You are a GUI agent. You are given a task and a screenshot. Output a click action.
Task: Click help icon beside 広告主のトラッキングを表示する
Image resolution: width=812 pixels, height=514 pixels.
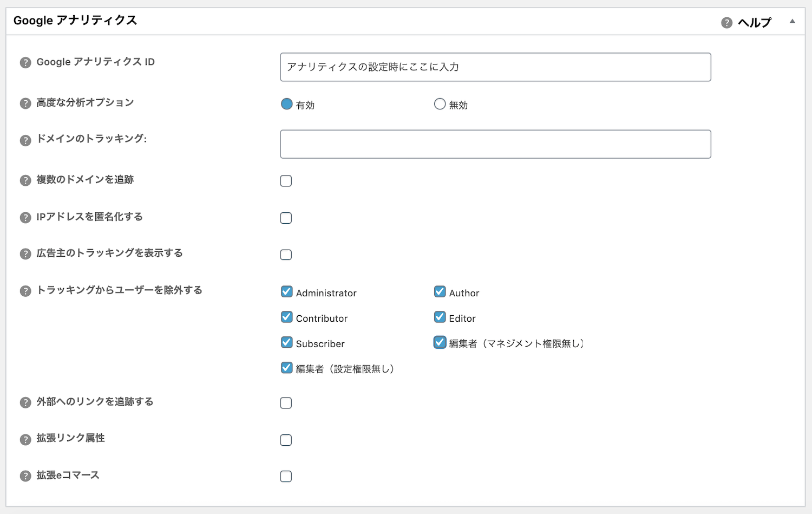[25, 254]
